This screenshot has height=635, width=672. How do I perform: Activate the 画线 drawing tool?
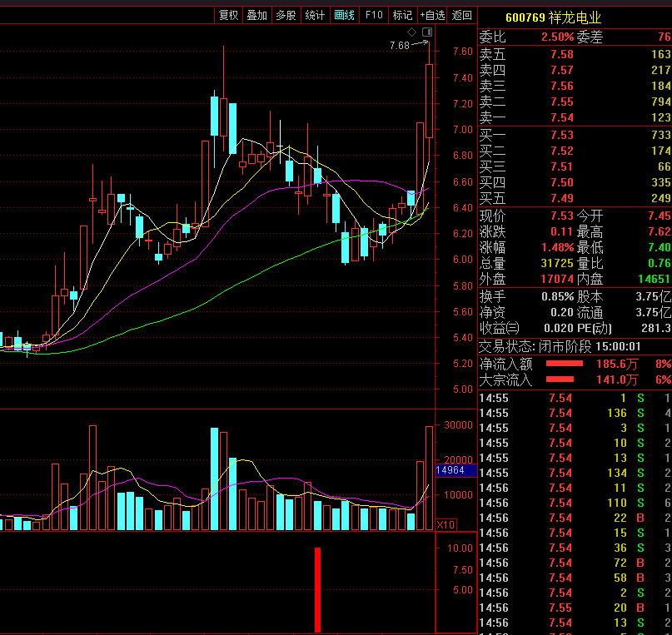tap(344, 16)
